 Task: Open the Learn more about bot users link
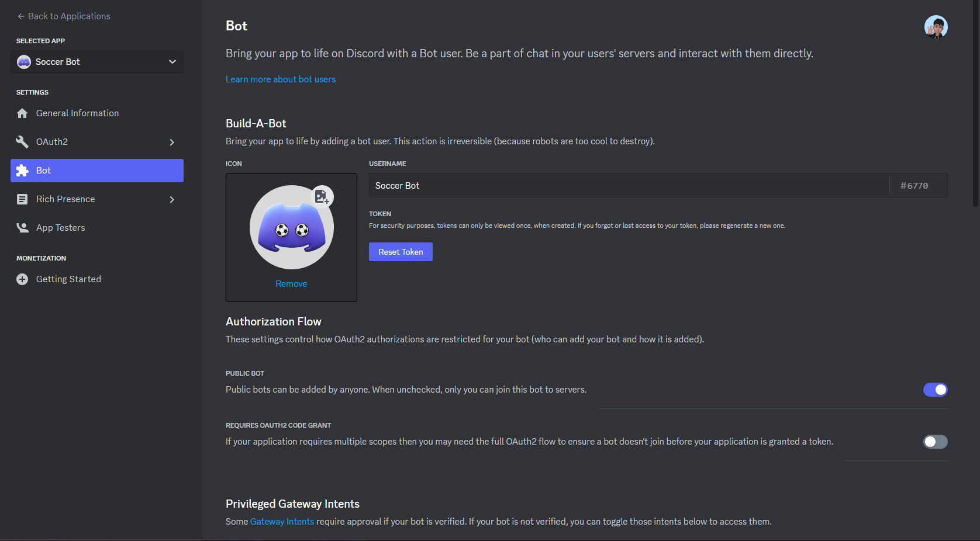coord(281,79)
